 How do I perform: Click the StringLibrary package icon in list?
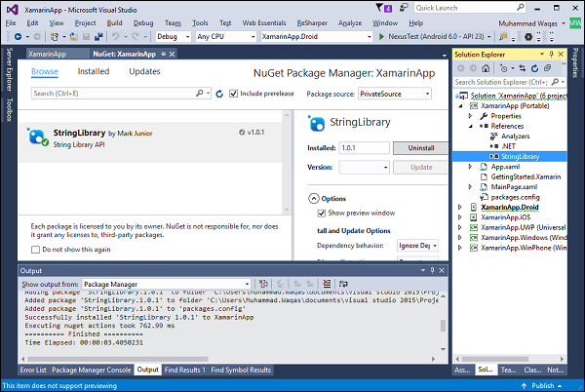coord(37,135)
